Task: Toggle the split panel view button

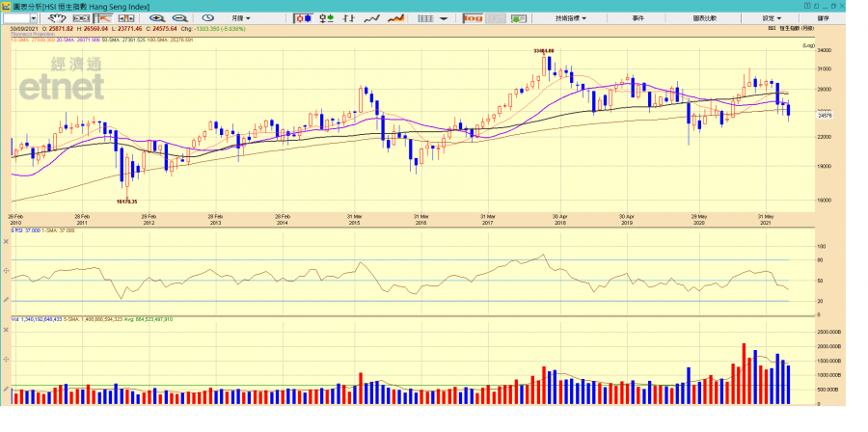Action: coord(126,18)
